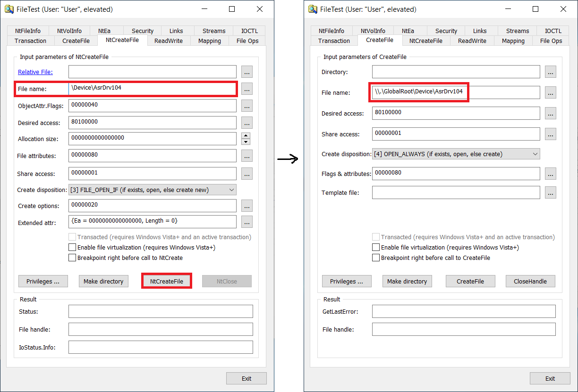Switch to NtEa tab in left window

tap(104, 31)
